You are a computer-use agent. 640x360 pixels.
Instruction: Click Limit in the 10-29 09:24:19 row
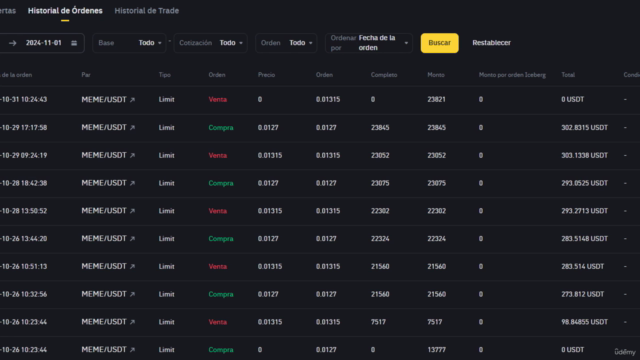[x=166, y=156]
